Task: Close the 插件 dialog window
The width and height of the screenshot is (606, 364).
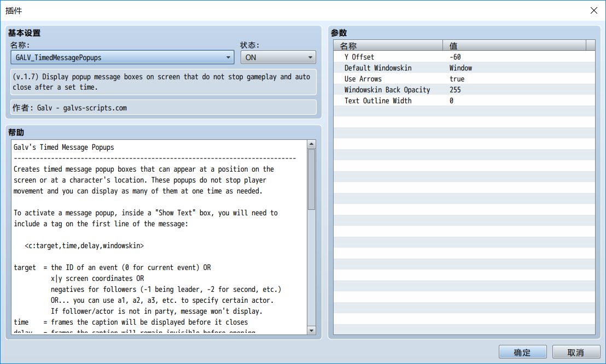Action: coord(594,10)
